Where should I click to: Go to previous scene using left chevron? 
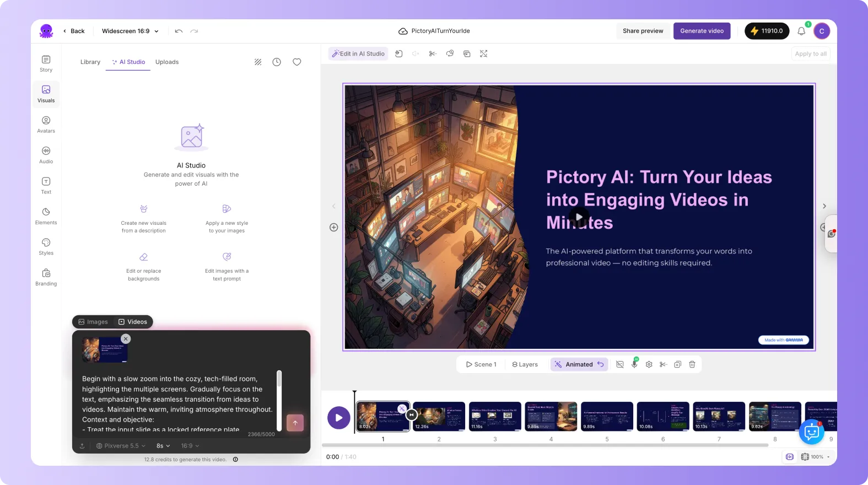click(333, 206)
